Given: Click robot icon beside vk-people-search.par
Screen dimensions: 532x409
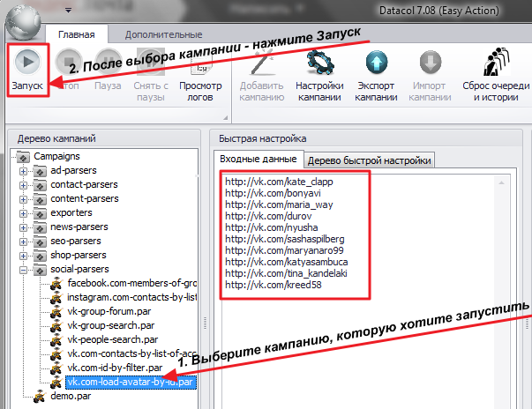Looking at the screenshot, I should pos(56,340).
